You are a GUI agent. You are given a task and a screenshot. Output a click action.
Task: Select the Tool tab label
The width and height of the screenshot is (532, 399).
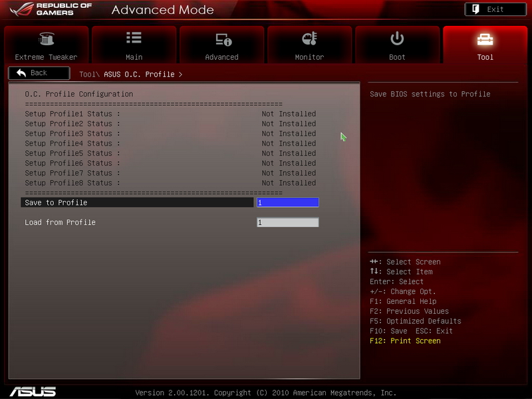pyautogui.click(x=485, y=57)
